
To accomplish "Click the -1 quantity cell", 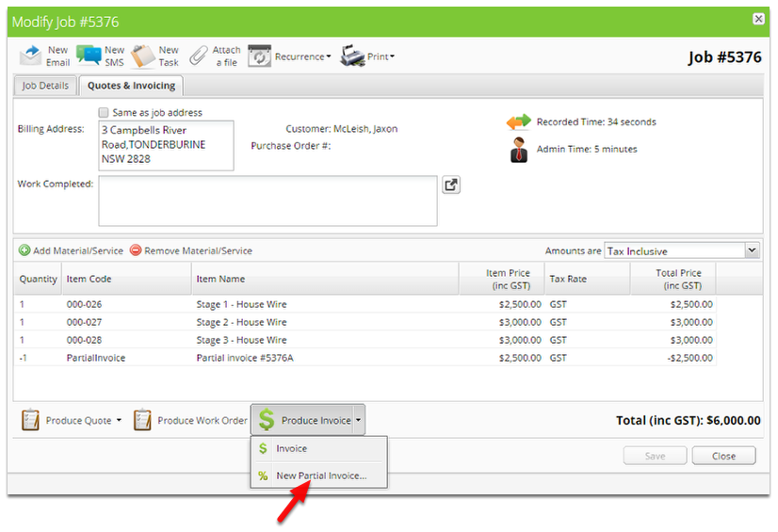I will 23,358.
